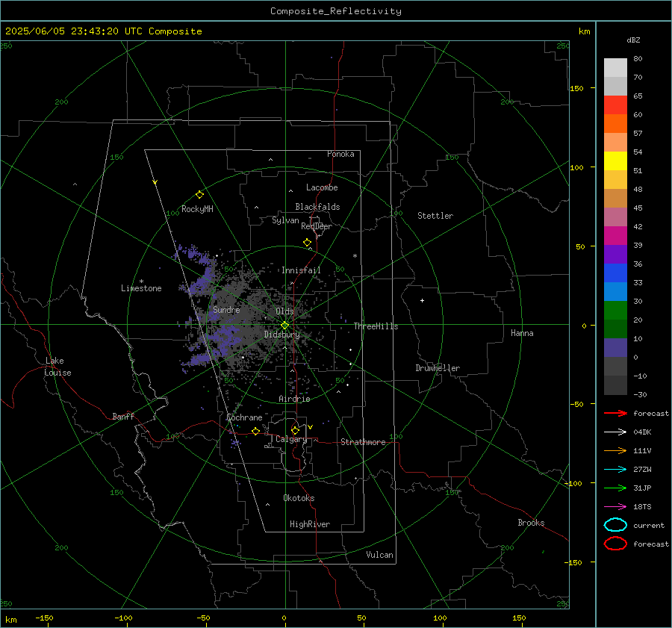The width and height of the screenshot is (672, 628).
Task: Click the Stettler town label
Action: pyautogui.click(x=435, y=216)
